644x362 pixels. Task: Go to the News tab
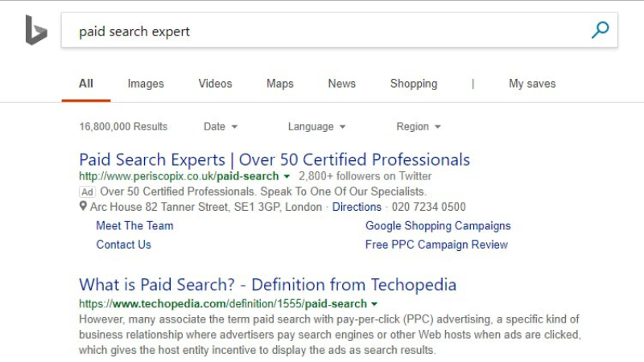pyautogui.click(x=341, y=84)
